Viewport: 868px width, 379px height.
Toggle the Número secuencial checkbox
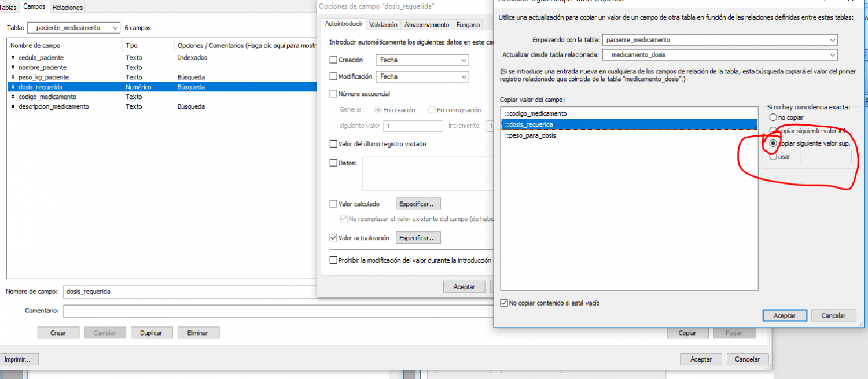point(333,94)
